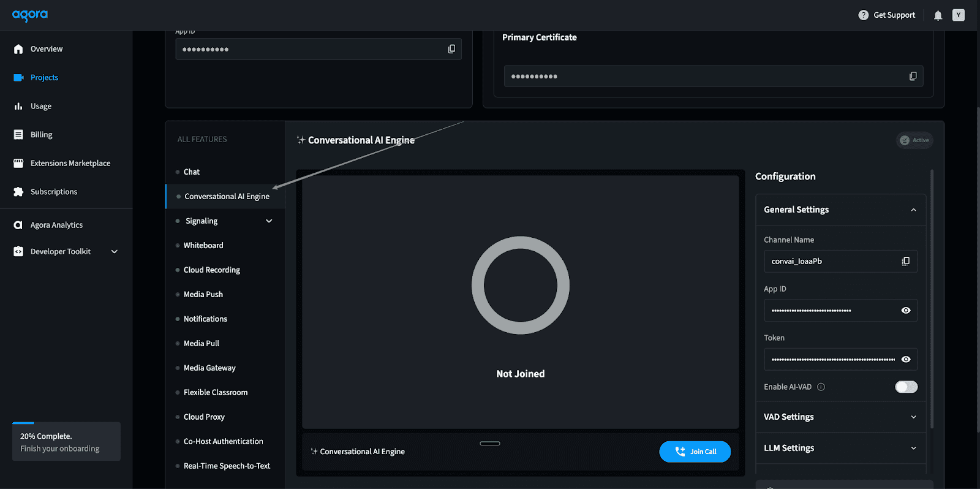This screenshot has height=489, width=980.
Task: Copy the channel name convai_loaaPb
Action: 905,261
